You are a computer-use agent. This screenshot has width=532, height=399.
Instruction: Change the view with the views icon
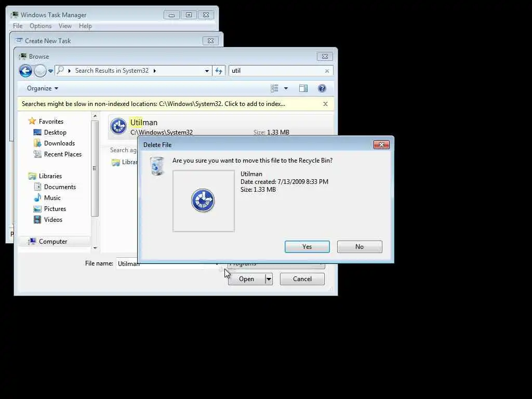click(x=274, y=88)
